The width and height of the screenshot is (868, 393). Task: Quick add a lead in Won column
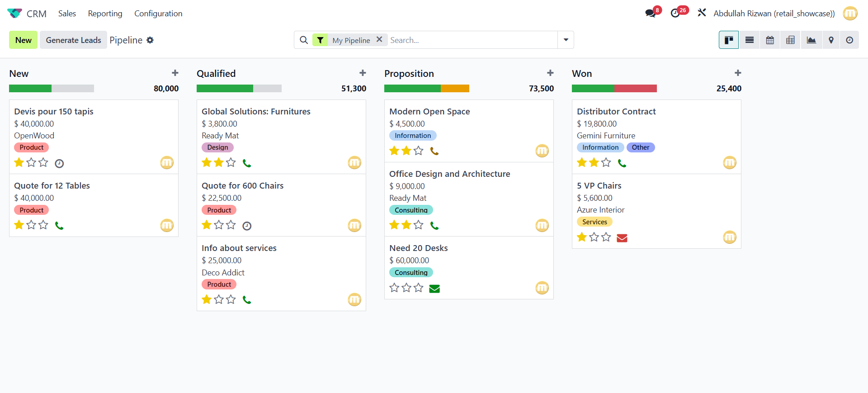point(738,73)
